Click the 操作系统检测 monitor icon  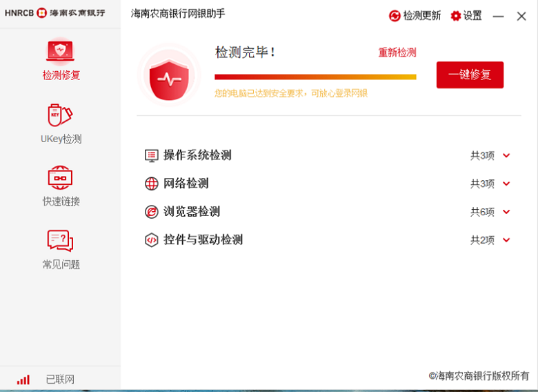coord(151,155)
